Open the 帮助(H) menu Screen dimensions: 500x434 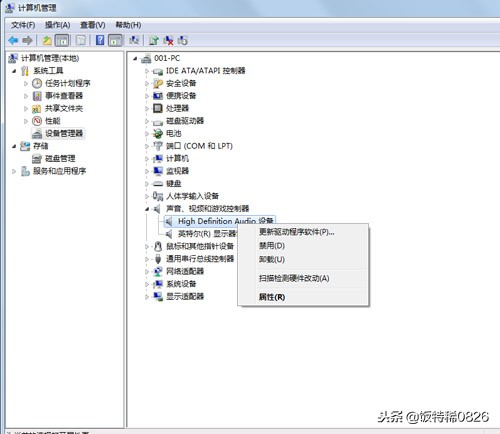tap(128, 25)
